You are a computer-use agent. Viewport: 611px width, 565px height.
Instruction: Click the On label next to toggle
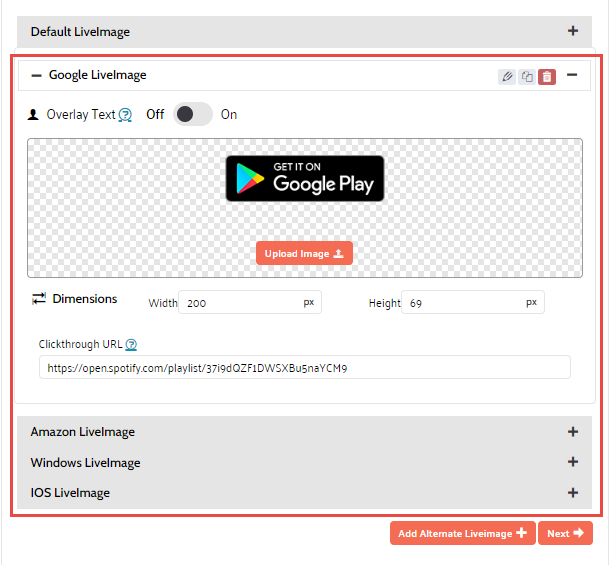pos(229,115)
